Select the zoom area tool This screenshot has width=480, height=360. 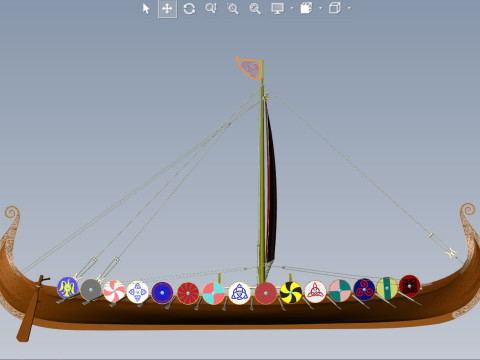(233, 8)
